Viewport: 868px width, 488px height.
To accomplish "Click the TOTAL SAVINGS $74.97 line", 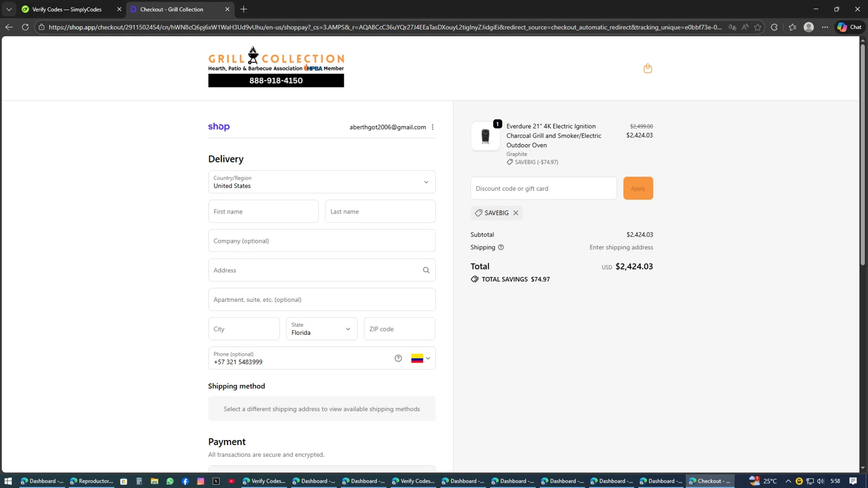I will [x=510, y=279].
